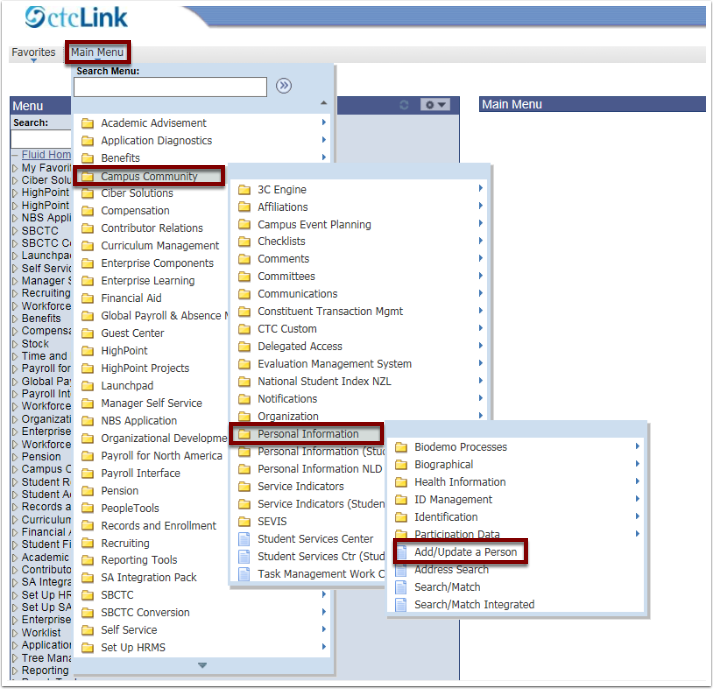Click the PeopleTools folder icon
Image resolution: width=713 pixels, height=689 pixels.
click(x=87, y=508)
